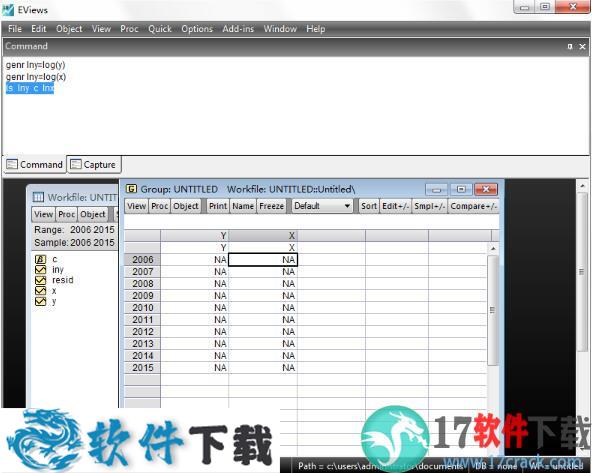Image resolution: width=592 pixels, height=473 pixels.
Task: Click View button in Group window
Action: [x=136, y=206]
